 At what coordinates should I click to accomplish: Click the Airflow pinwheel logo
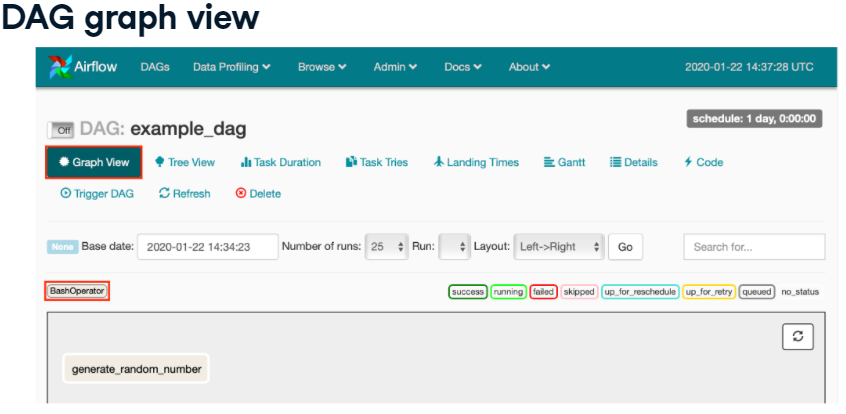click(59, 67)
